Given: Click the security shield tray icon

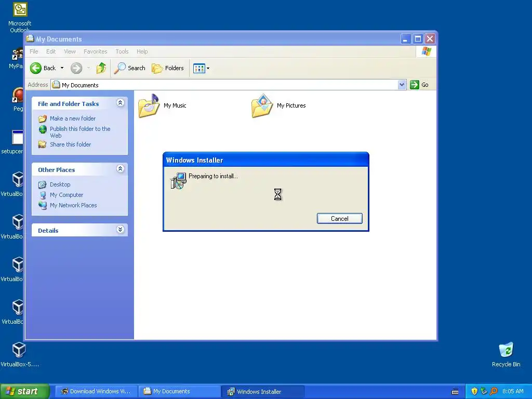Looking at the screenshot, I should 474,391.
